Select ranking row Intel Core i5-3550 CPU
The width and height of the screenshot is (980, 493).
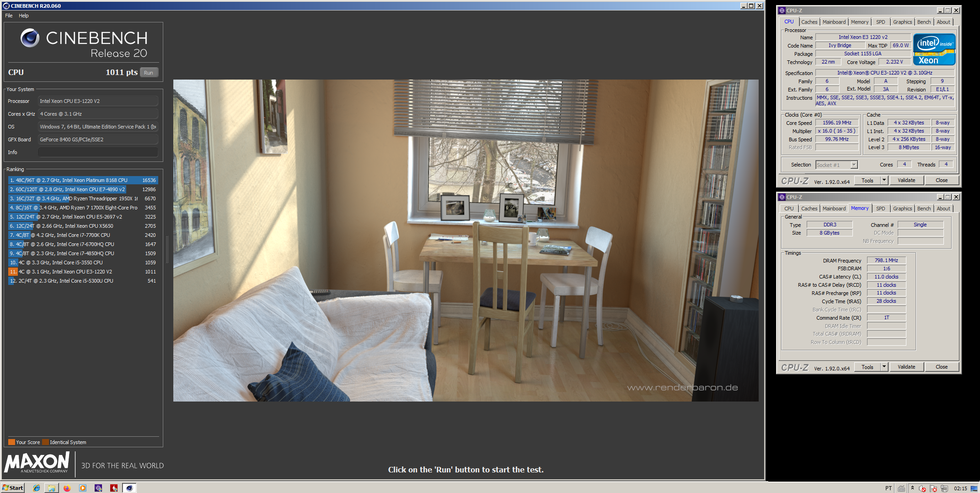pyautogui.click(x=83, y=263)
